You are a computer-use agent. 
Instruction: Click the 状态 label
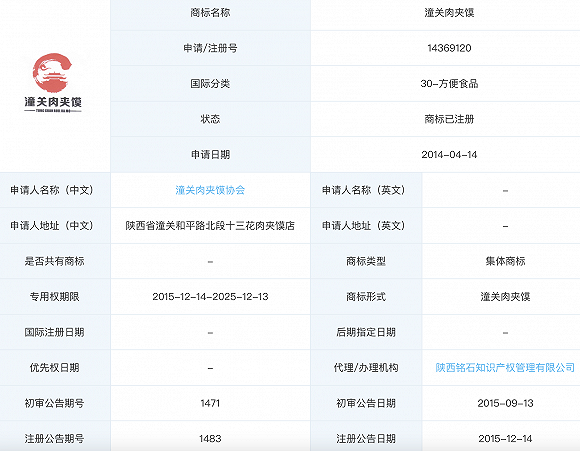click(x=210, y=119)
